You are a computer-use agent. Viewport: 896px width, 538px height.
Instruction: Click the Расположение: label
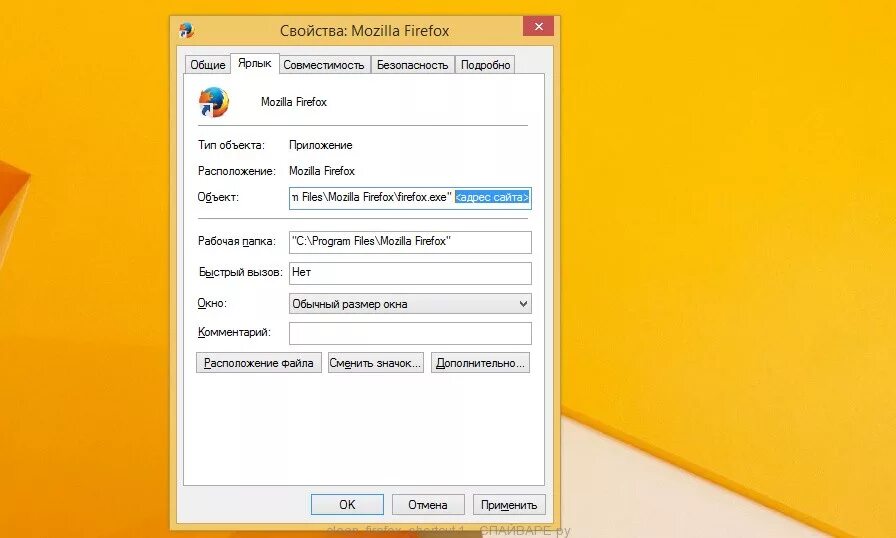point(237,171)
